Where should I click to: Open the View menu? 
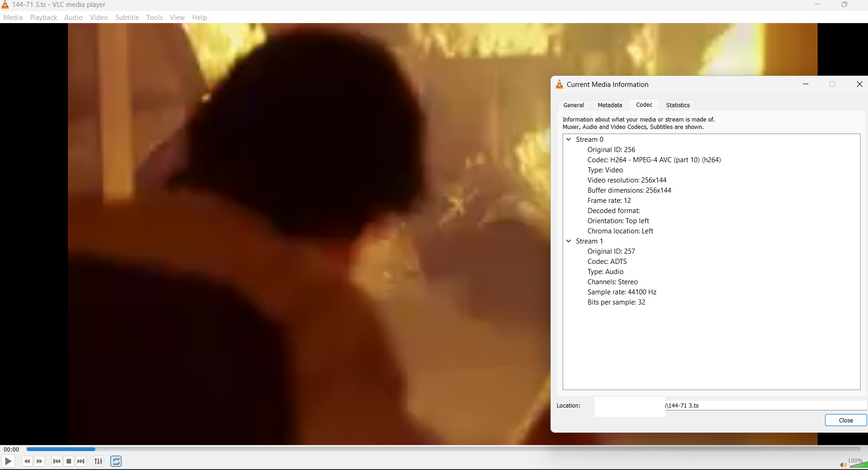(x=177, y=18)
